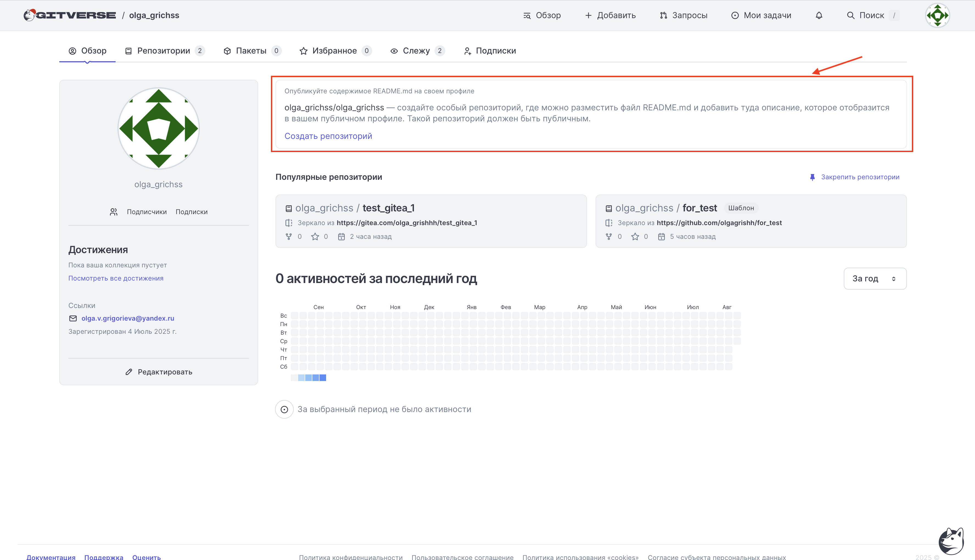Click the GitVerse dog mascot chat icon
This screenshot has height=560, width=975.
(x=951, y=541)
